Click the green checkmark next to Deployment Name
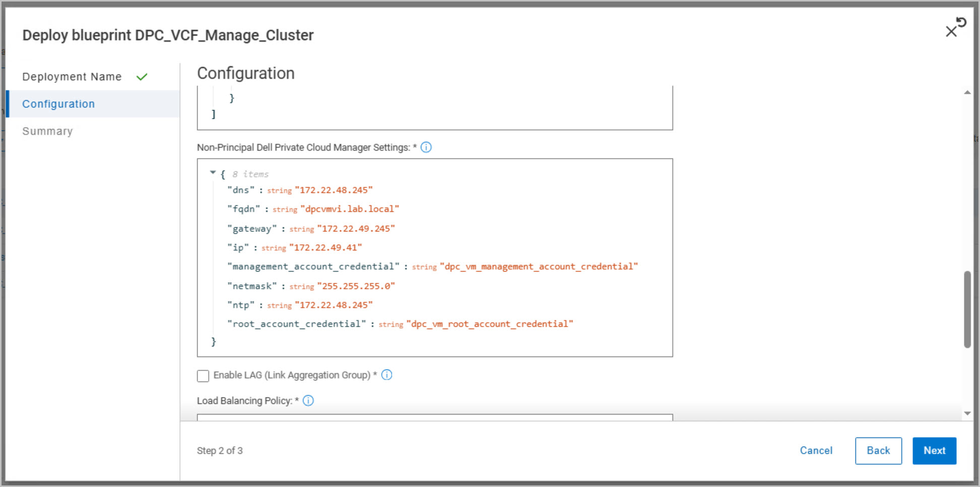This screenshot has width=980, height=487. click(142, 77)
